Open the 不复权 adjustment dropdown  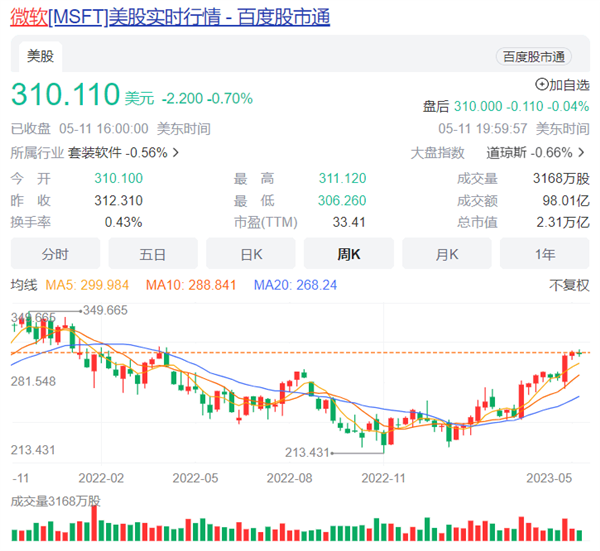(x=569, y=285)
